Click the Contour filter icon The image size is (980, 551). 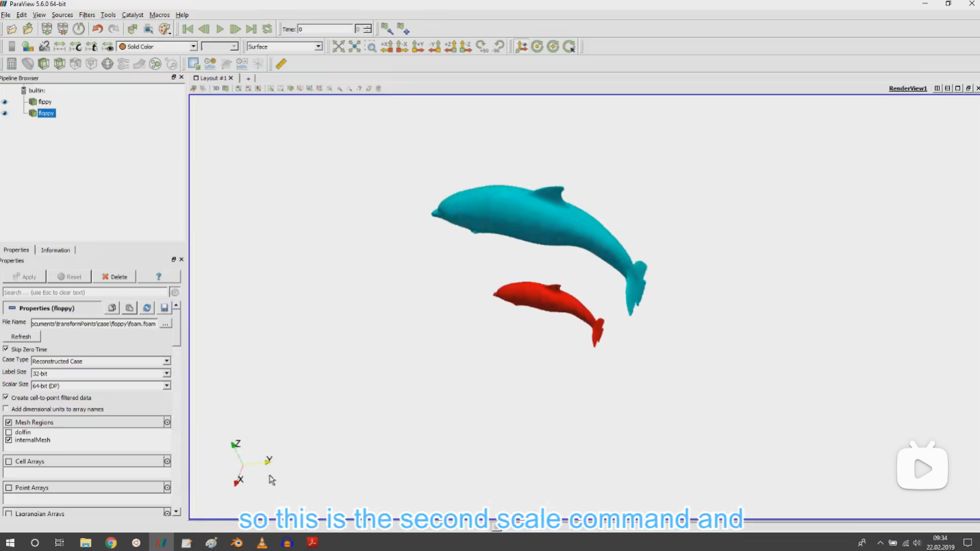pyautogui.click(x=27, y=64)
